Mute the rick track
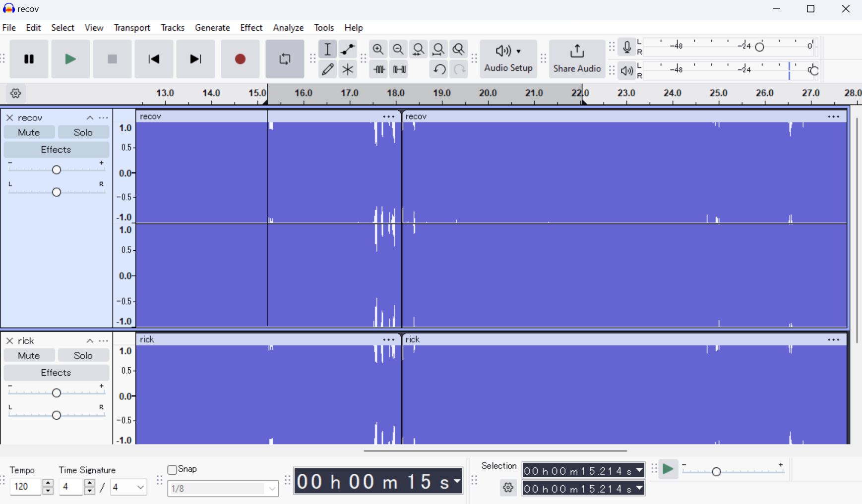Viewport: 862px width, 504px height. coord(29,355)
